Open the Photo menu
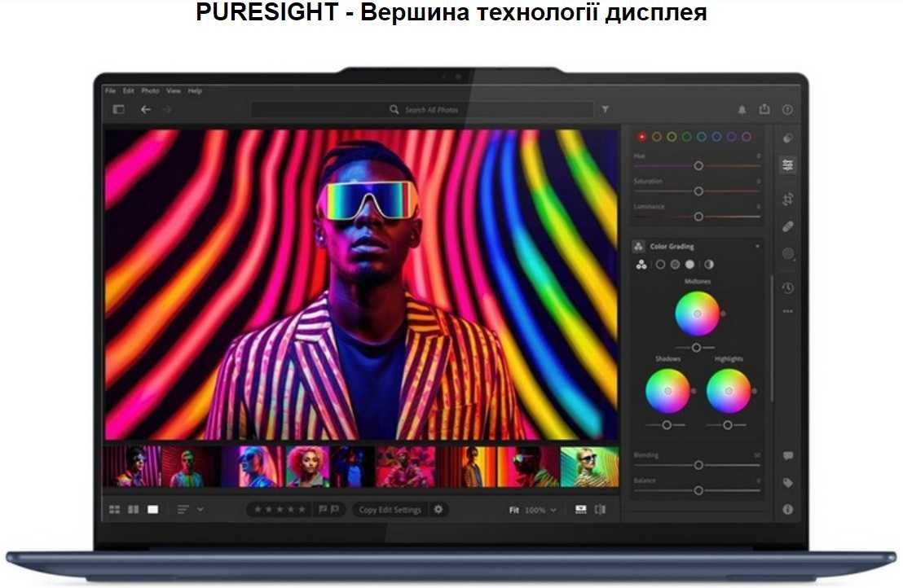Viewport: 903px width, 588px height. [150, 91]
